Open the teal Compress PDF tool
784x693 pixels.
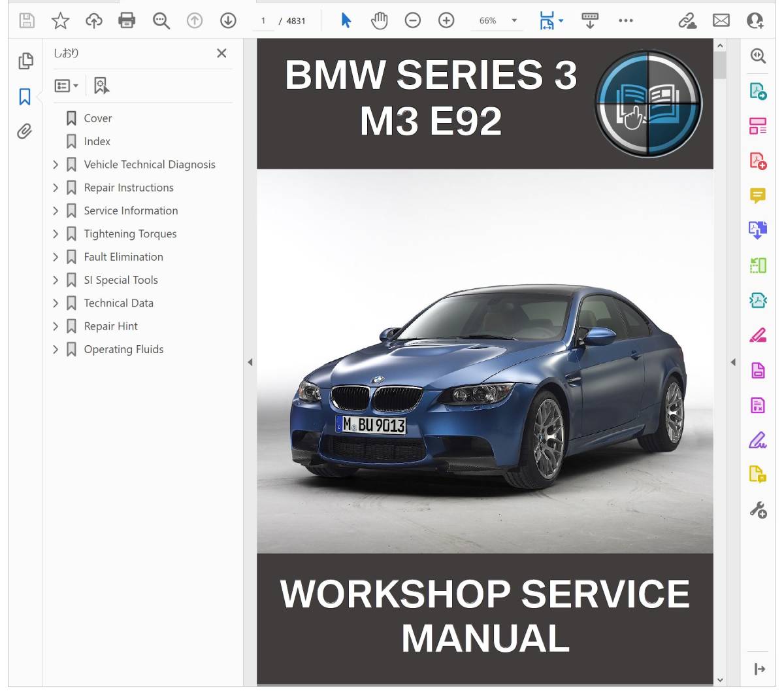point(758,300)
